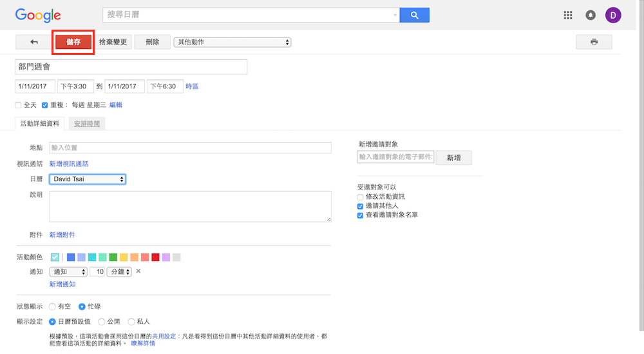Remove the notification with X icon
This screenshot has width=644, height=354.
(x=138, y=271)
